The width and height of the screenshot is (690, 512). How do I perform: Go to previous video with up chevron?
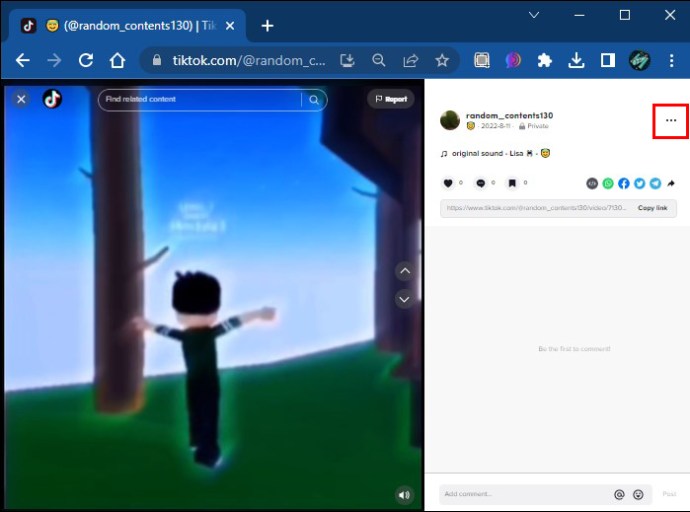[x=405, y=271]
